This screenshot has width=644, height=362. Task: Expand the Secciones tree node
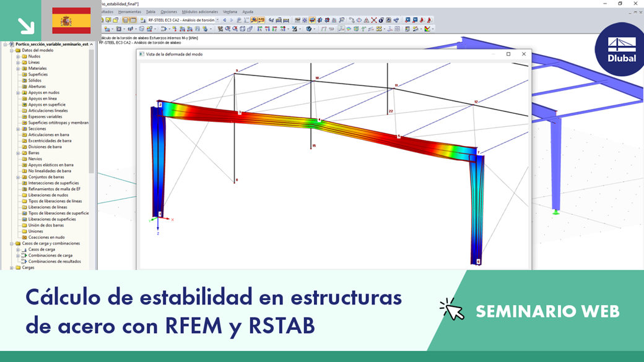[x=18, y=129]
